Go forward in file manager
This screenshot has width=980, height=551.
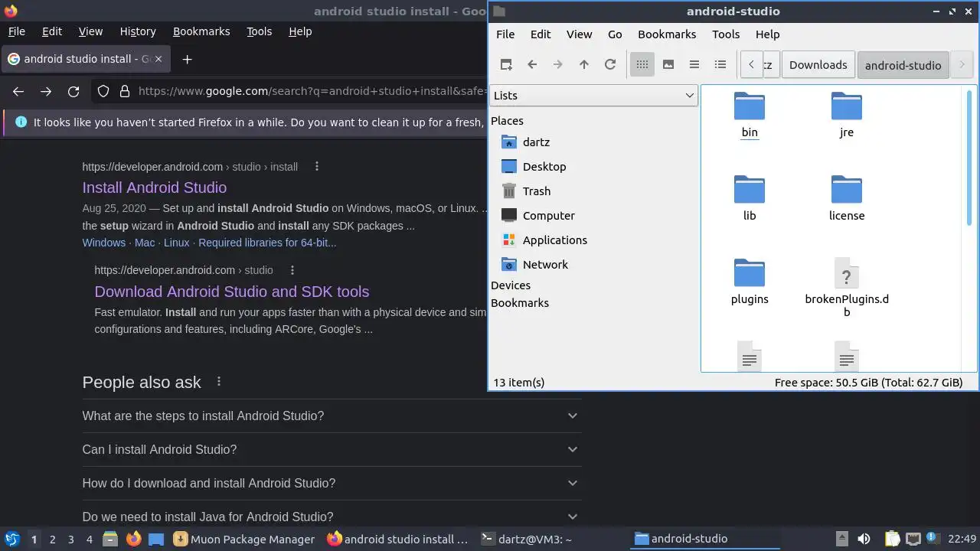(x=558, y=65)
